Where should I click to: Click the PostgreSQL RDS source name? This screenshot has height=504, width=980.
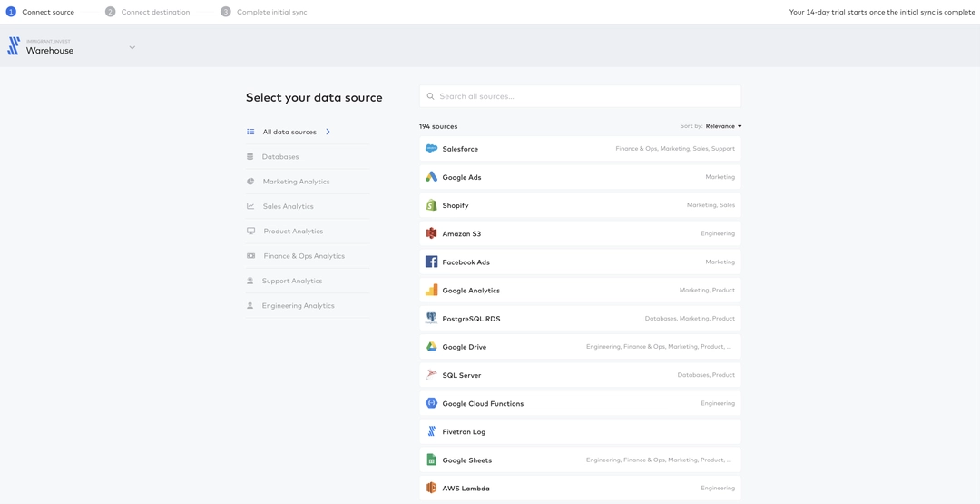(471, 318)
